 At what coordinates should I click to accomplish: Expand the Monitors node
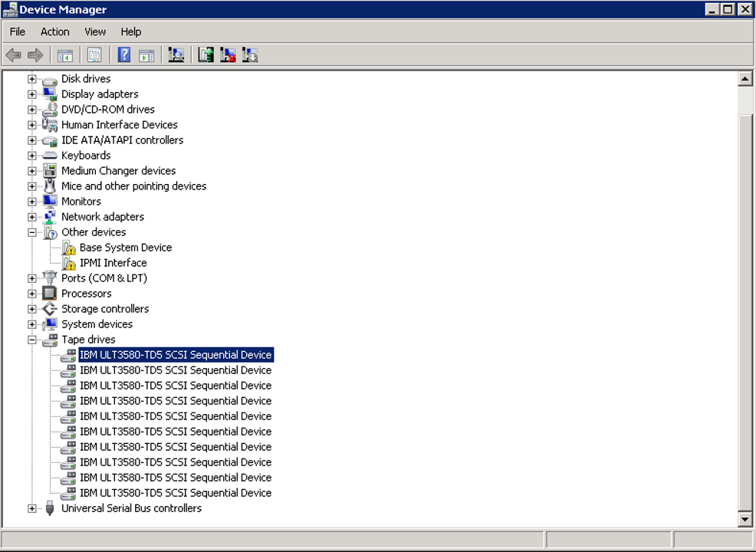pos(32,202)
